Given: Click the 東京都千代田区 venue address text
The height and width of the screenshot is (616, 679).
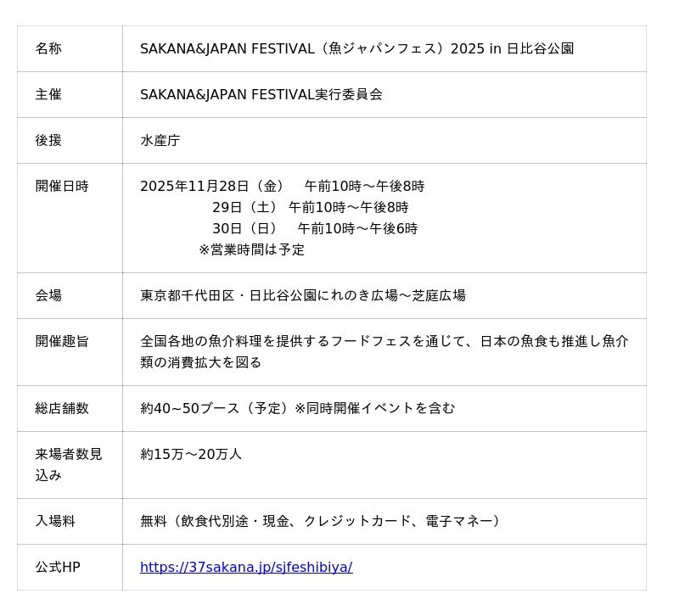Looking at the screenshot, I should pyautogui.click(x=302, y=295).
